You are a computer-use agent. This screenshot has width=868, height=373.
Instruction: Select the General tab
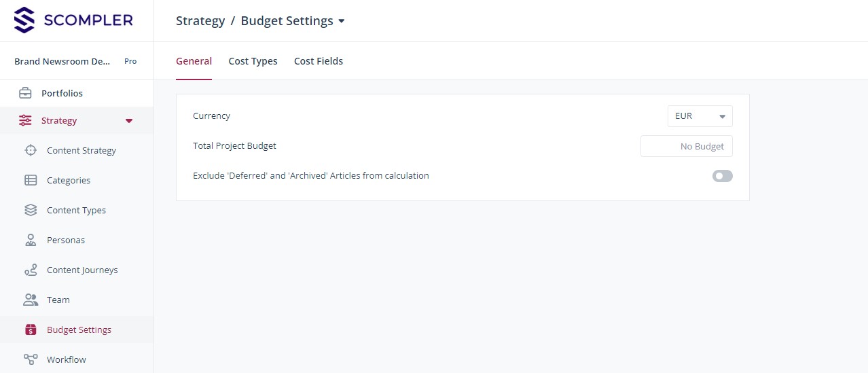(x=194, y=61)
